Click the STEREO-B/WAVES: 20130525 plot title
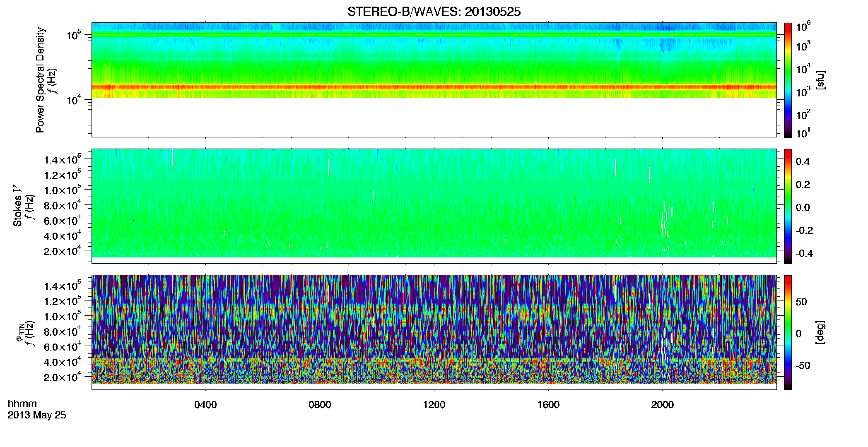This screenshot has width=868, height=447. coord(434,12)
